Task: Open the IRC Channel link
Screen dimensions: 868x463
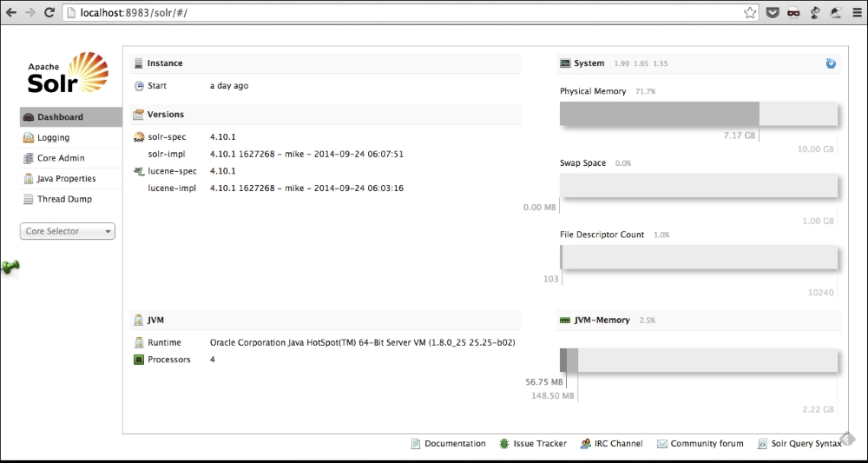Action: (619, 444)
